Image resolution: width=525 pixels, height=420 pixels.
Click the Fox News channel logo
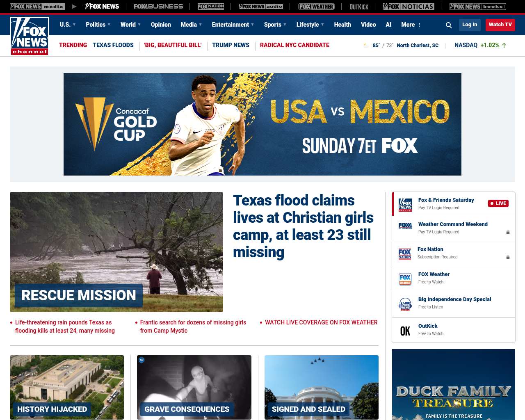pos(30,36)
